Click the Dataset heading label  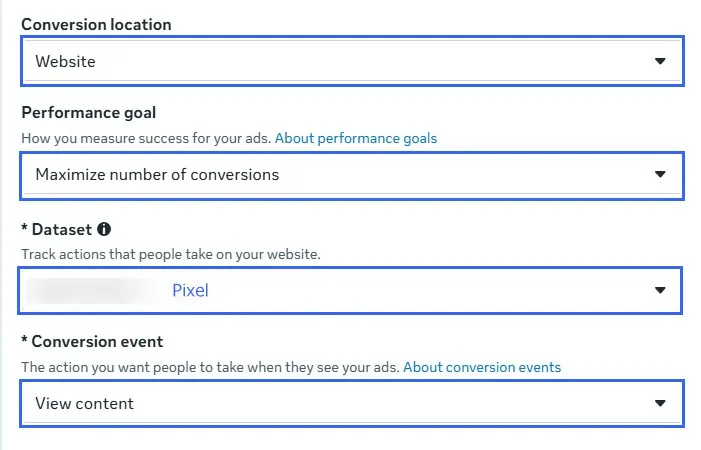(x=62, y=230)
